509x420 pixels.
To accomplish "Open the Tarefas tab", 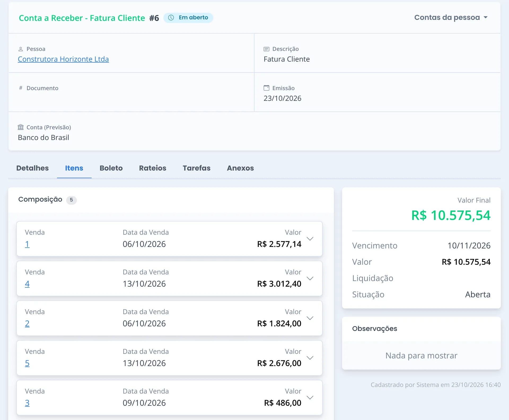I will 196,168.
